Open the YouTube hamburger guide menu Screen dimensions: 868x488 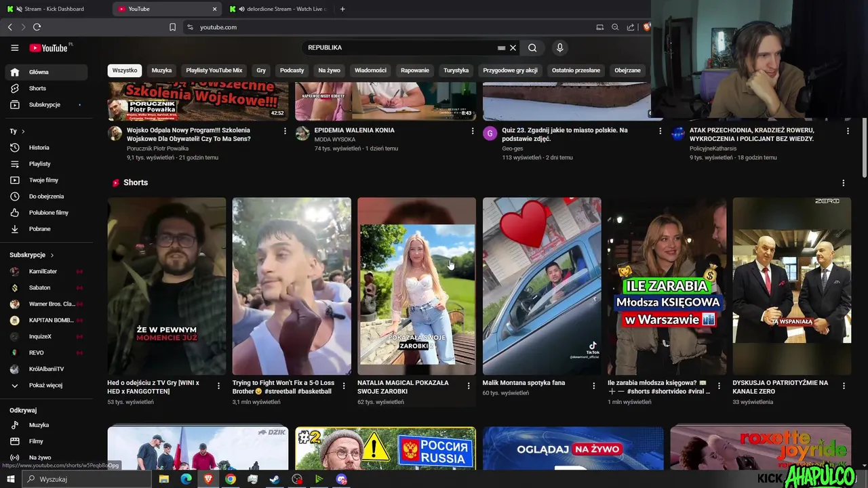click(x=14, y=47)
